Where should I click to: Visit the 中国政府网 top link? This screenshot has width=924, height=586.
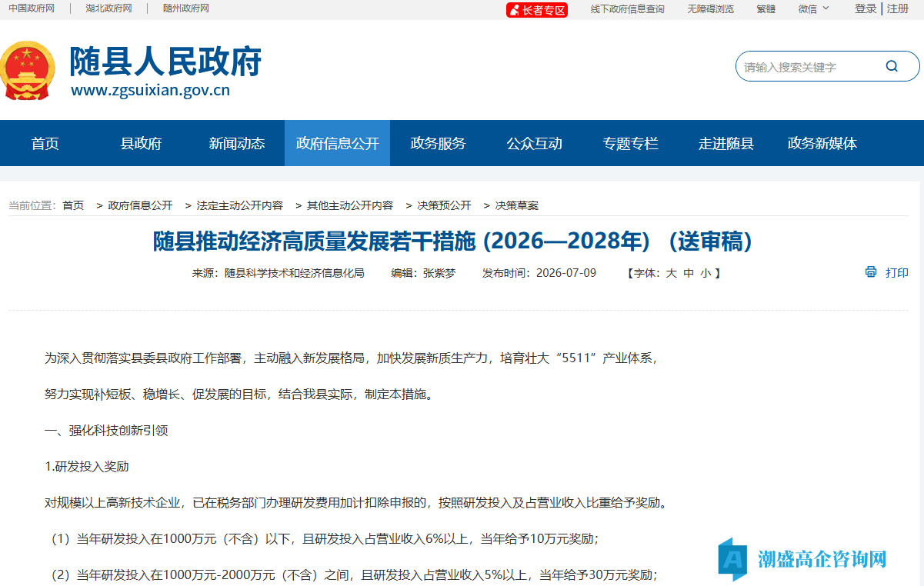click(x=32, y=8)
